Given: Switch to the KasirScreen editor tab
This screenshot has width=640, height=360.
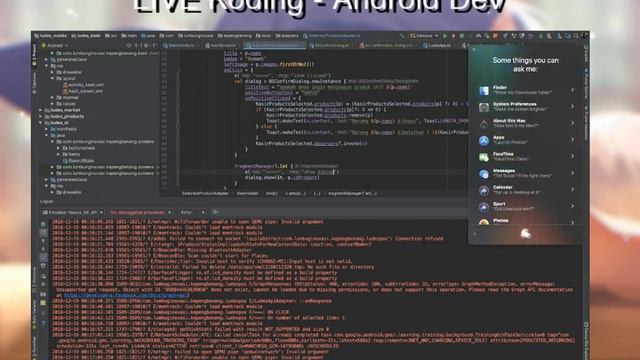Looking at the screenshot, I should pos(222,45).
